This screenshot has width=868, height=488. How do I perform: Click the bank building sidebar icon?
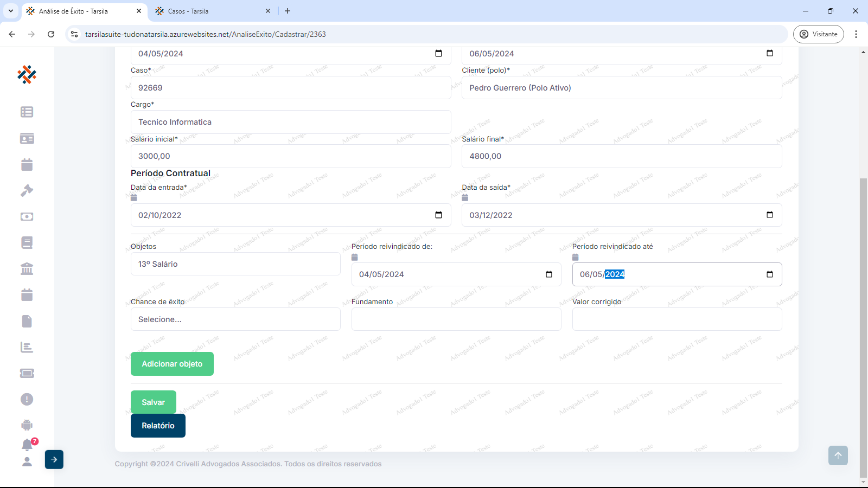[x=27, y=268]
